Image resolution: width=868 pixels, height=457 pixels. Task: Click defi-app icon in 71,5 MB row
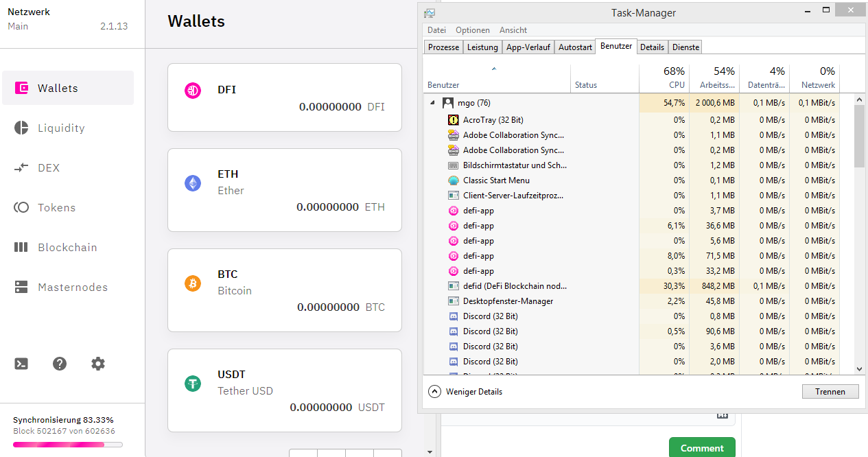point(453,256)
